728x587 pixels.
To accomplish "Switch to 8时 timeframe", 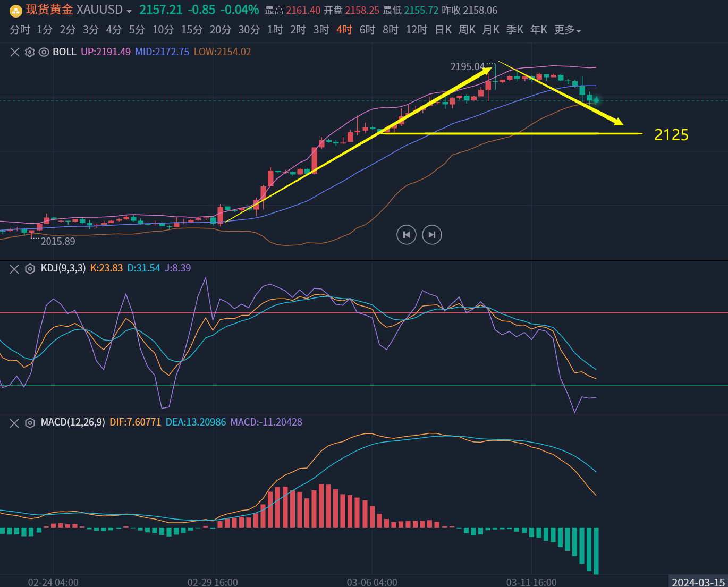I will (391, 30).
